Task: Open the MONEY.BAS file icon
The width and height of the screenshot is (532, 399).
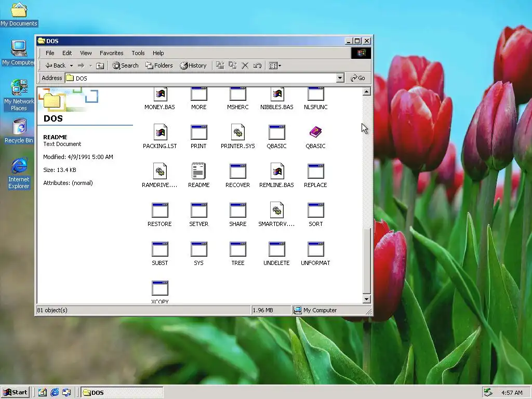Action: [160, 95]
